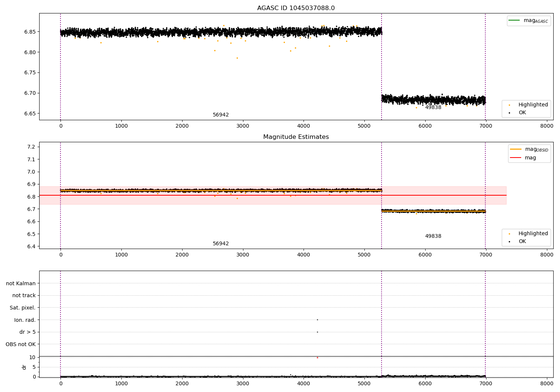
Task: Click the 8000 x-axis tick of the top plot
Action: tap(547, 126)
